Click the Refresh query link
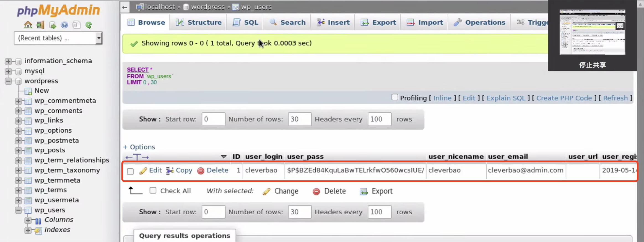The height and width of the screenshot is (242, 644). point(615,98)
